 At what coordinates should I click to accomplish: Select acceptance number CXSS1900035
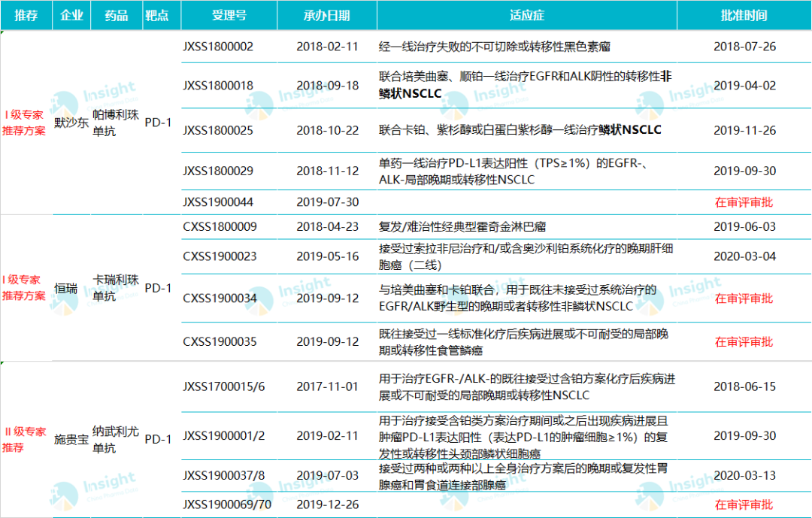(220, 342)
